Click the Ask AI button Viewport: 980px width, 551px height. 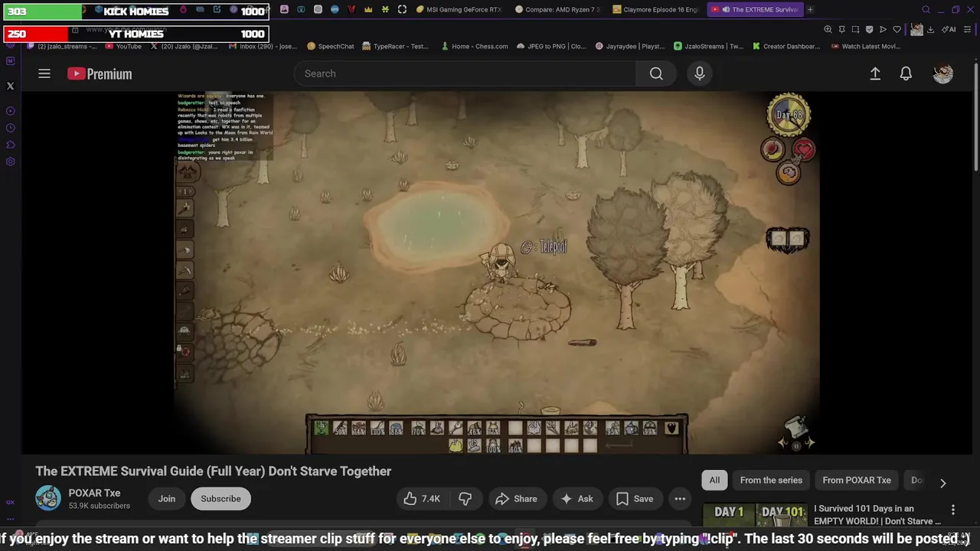[x=577, y=498]
